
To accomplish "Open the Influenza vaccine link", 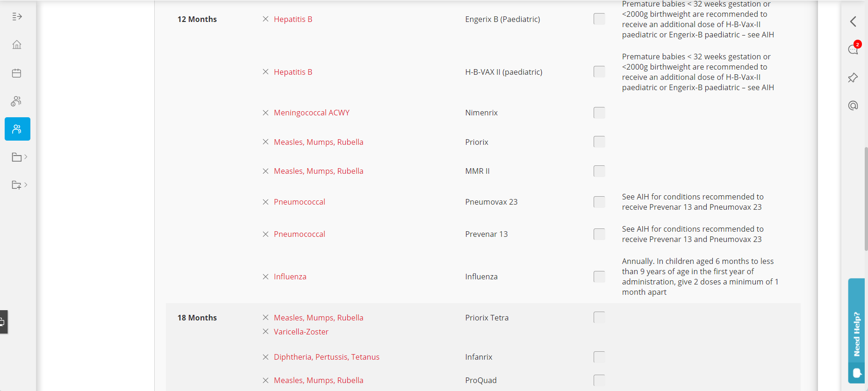I will tap(290, 277).
